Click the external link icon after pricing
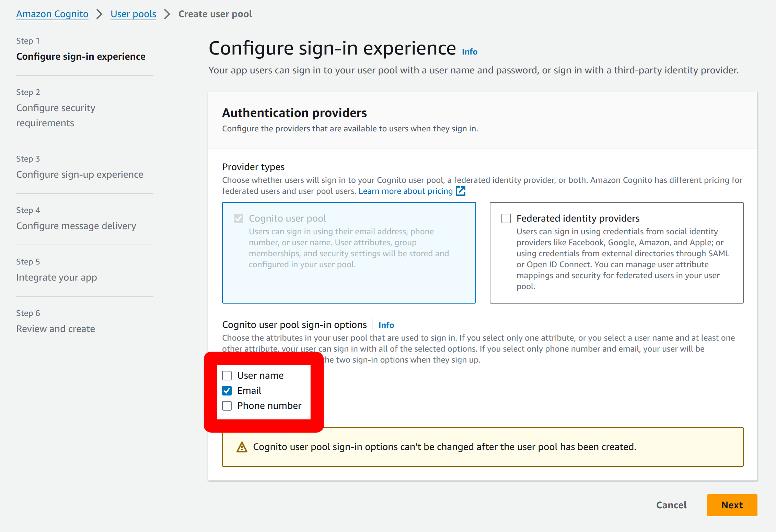The height and width of the screenshot is (532, 776). [x=461, y=191]
